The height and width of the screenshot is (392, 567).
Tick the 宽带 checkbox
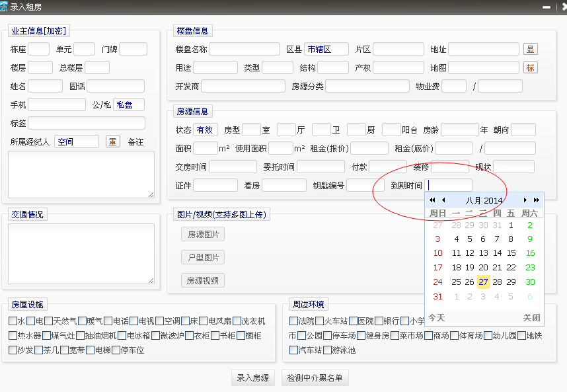point(65,350)
